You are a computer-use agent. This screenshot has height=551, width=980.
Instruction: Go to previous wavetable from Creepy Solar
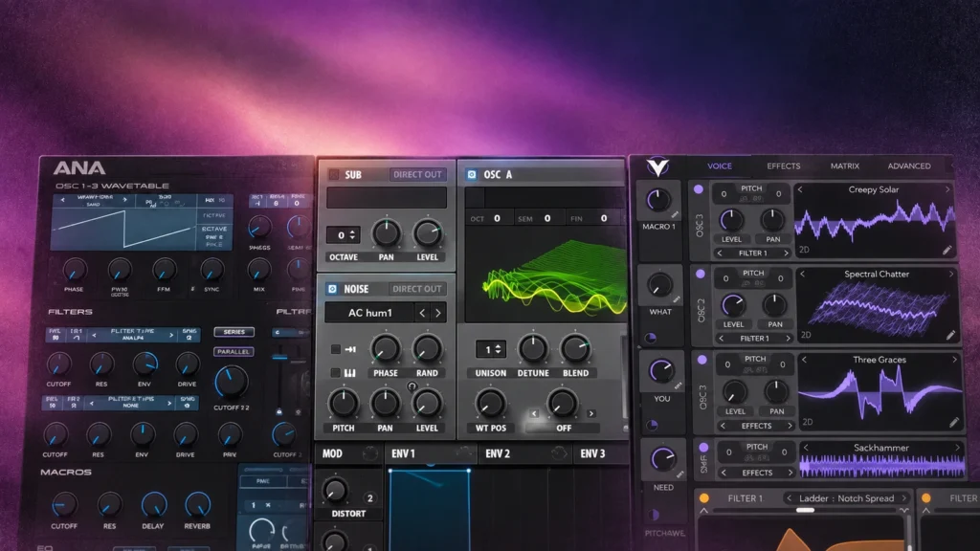click(800, 189)
